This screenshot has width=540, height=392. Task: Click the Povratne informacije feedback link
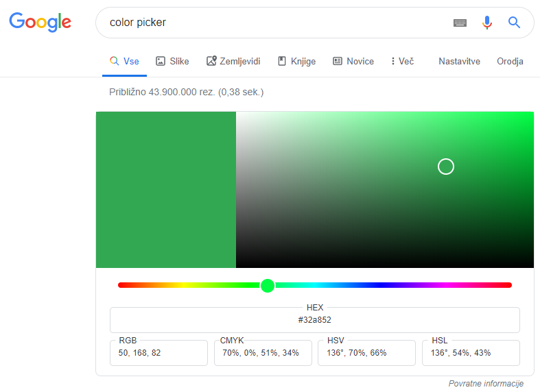(486, 383)
